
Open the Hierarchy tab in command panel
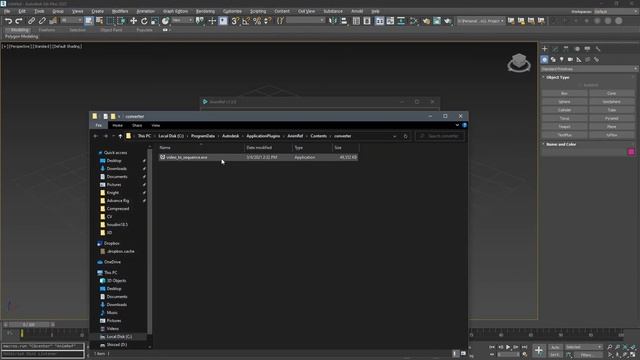coord(566,49)
